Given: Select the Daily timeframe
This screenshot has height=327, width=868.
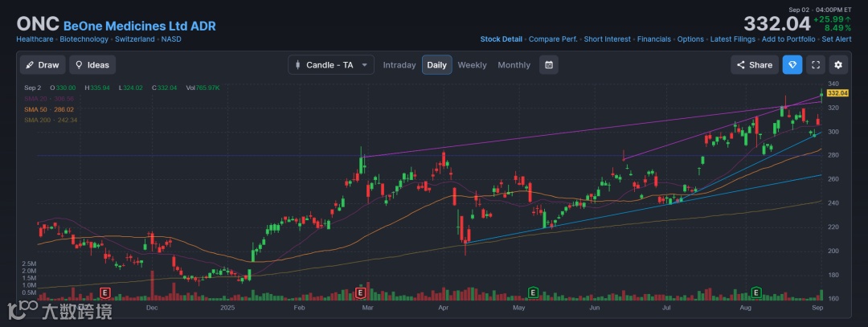Looking at the screenshot, I should tap(436, 65).
